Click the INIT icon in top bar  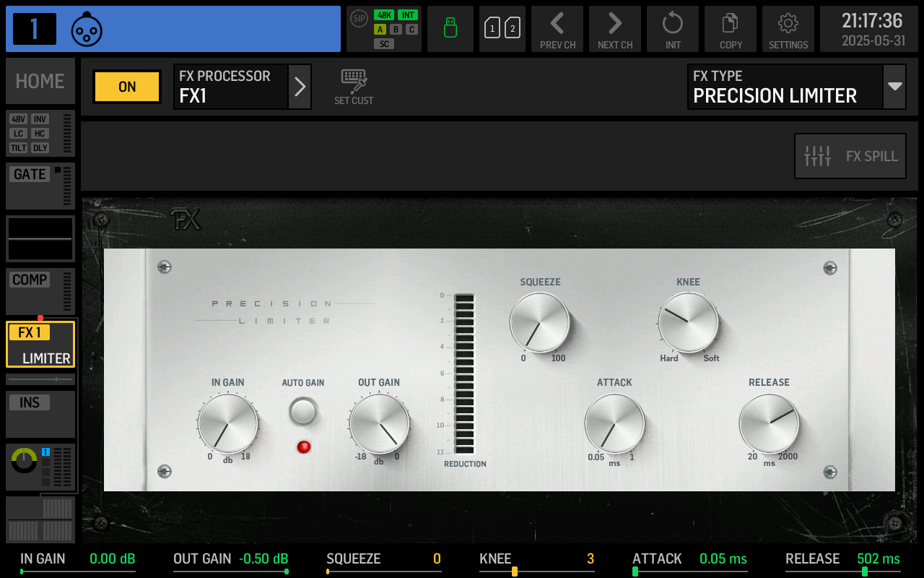pos(672,29)
